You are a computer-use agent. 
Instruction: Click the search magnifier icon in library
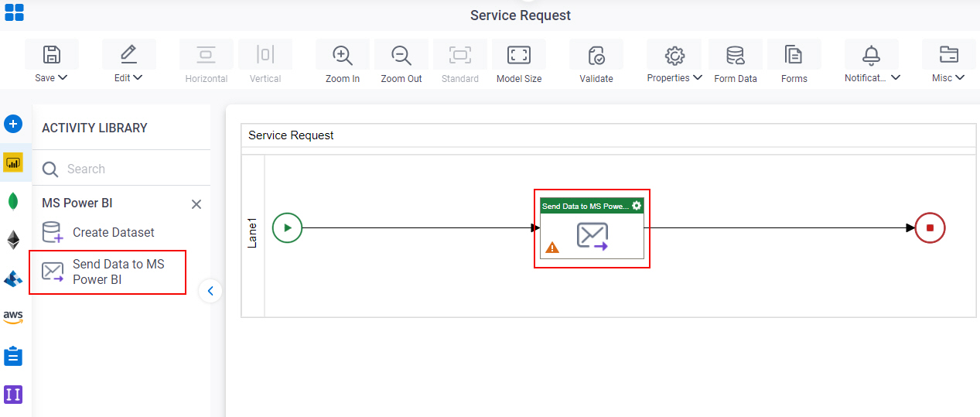point(50,169)
